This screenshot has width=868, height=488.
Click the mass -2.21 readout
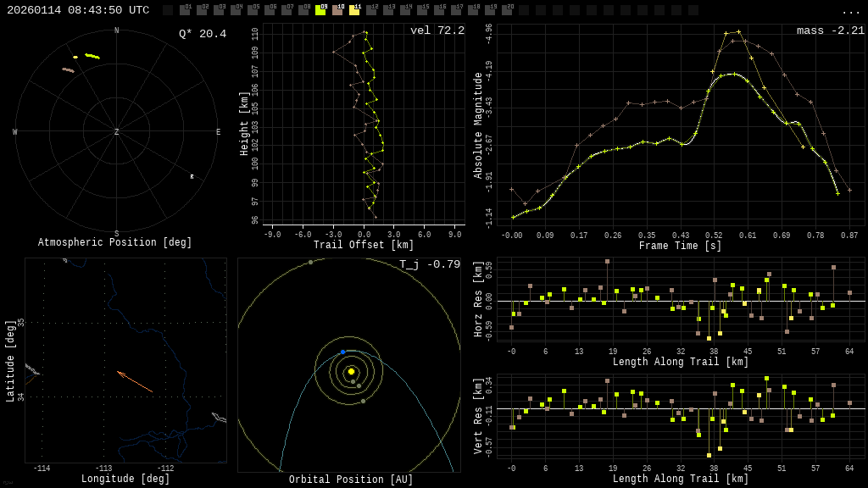[830, 30]
